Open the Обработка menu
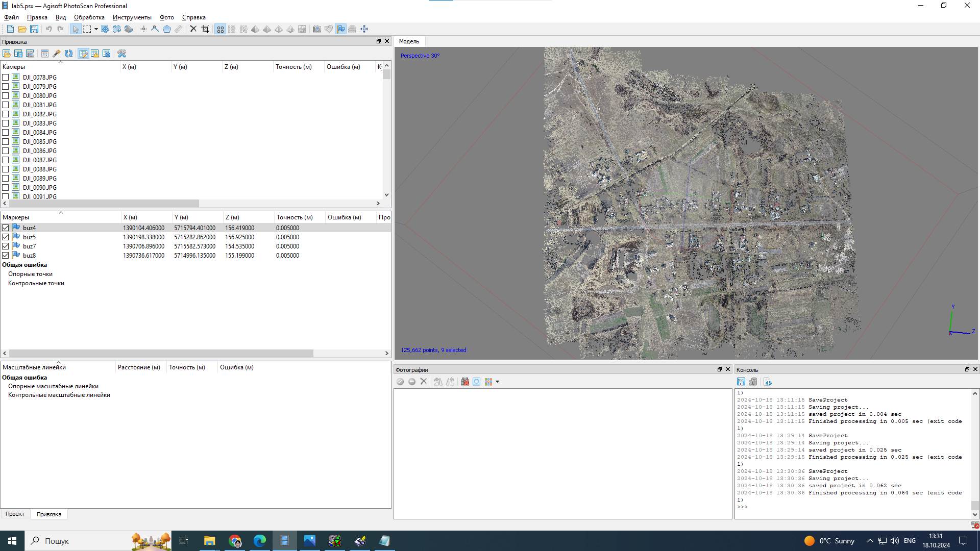Image resolution: width=980 pixels, height=551 pixels. [x=89, y=17]
